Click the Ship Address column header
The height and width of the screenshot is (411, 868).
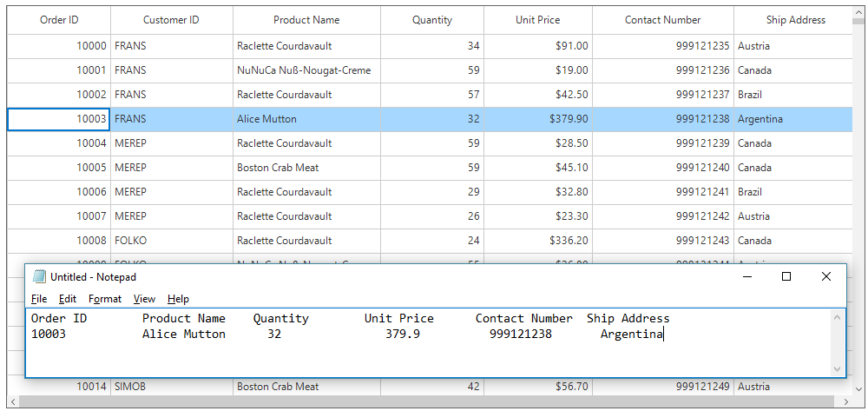point(793,20)
